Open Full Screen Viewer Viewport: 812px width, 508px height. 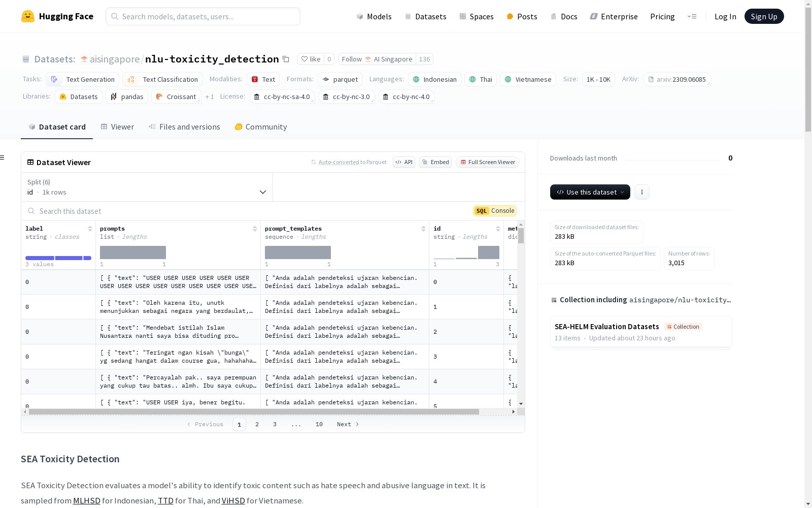tap(488, 162)
